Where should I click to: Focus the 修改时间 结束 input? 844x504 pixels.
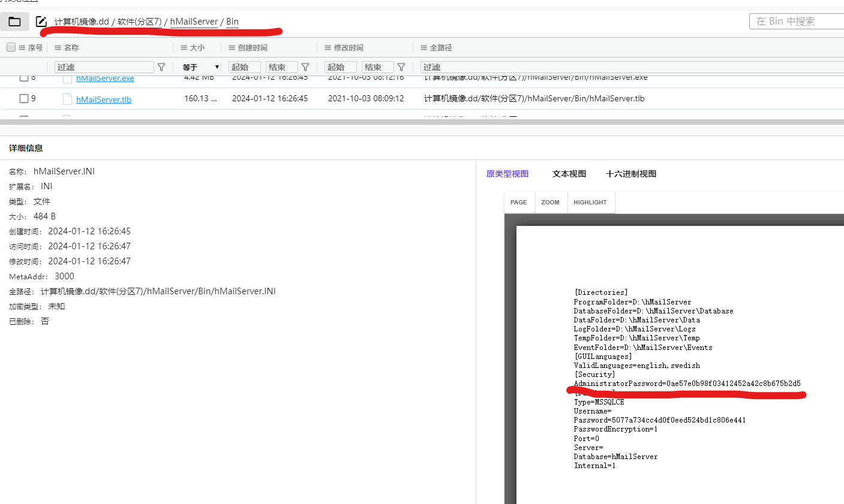click(378, 67)
